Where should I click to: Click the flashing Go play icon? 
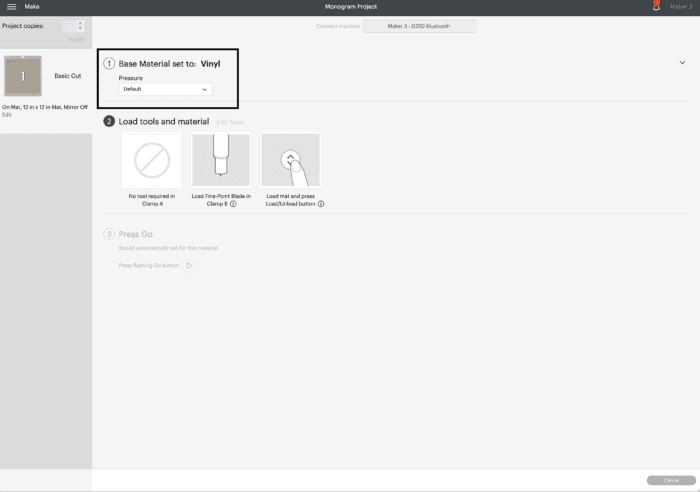pos(189,265)
